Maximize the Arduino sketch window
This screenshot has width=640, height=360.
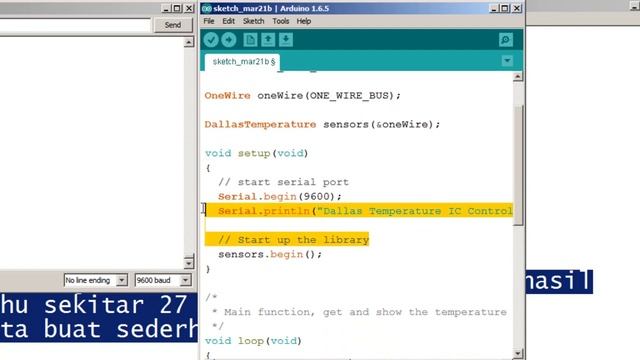pos(504,8)
